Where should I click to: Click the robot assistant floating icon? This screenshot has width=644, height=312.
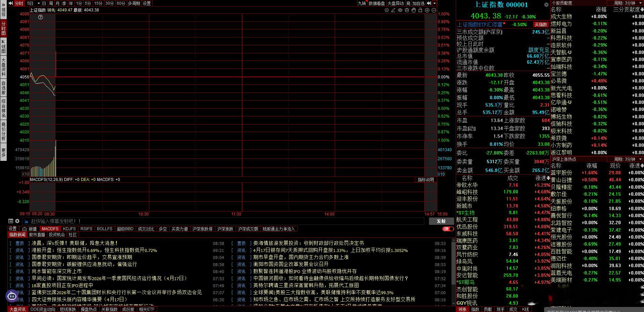point(12,296)
